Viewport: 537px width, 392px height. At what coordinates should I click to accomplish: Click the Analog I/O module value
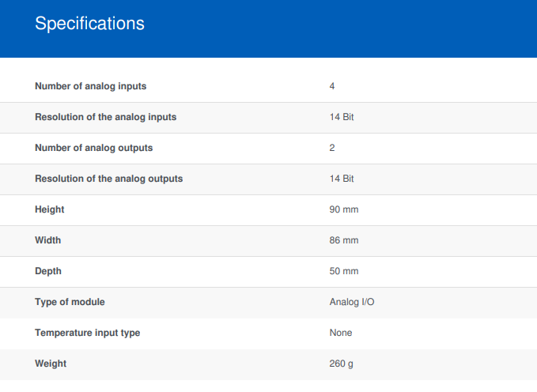[x=352, y=302]
